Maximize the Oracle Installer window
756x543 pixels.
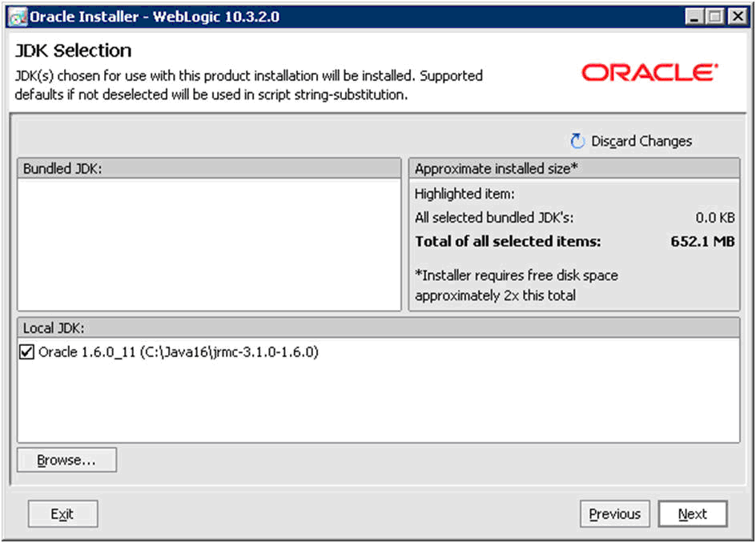click(715, 17)
